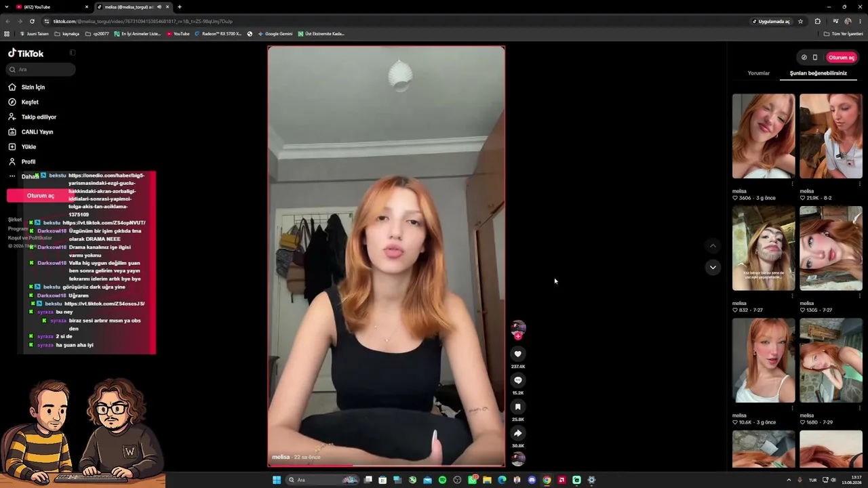Open the recommended video with 1680 likes
The image size is (868, 488).
[831, 361]
